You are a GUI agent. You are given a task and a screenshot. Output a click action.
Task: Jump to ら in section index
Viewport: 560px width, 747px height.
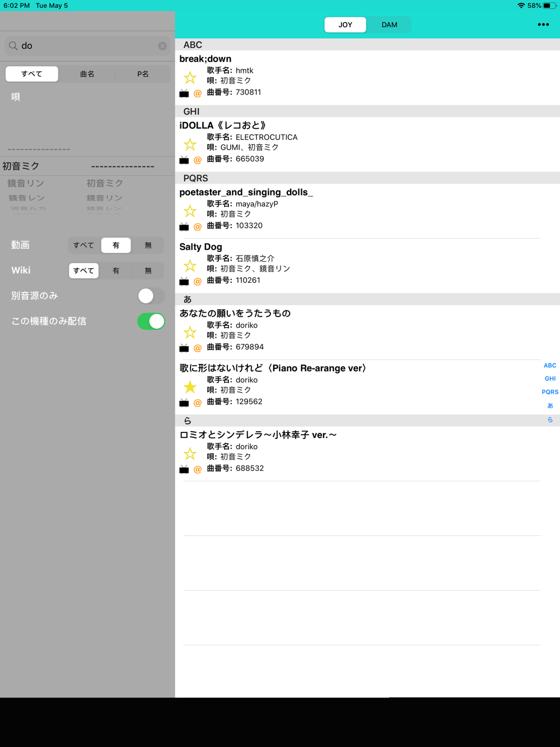pos(550,419)
